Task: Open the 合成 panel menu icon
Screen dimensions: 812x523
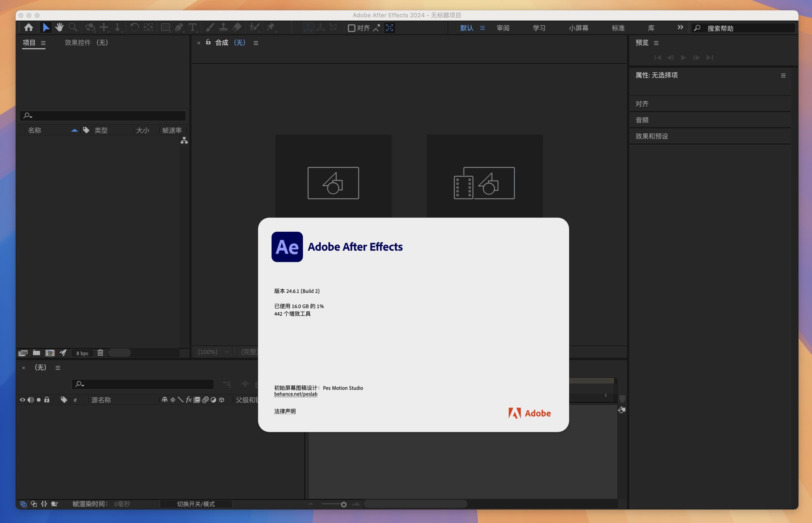Action: [256, 43]
